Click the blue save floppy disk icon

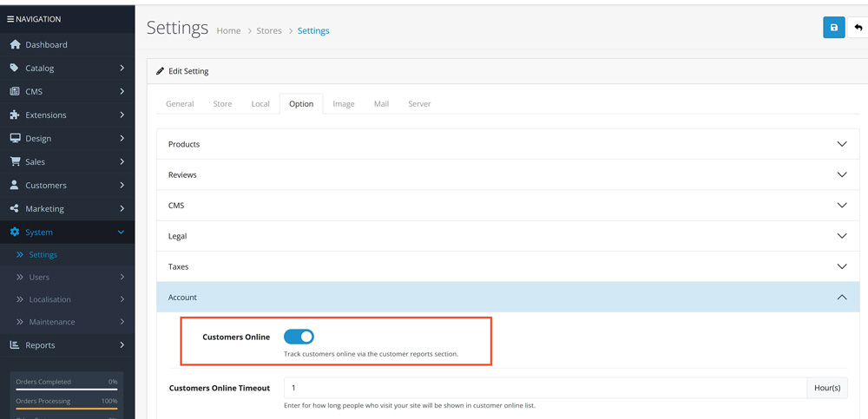833,28
